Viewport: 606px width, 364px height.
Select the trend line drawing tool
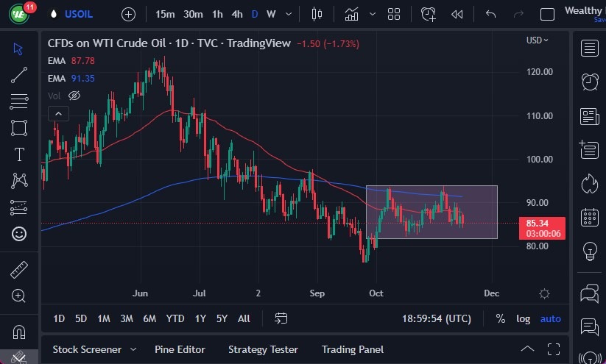[x=19, y=74]
